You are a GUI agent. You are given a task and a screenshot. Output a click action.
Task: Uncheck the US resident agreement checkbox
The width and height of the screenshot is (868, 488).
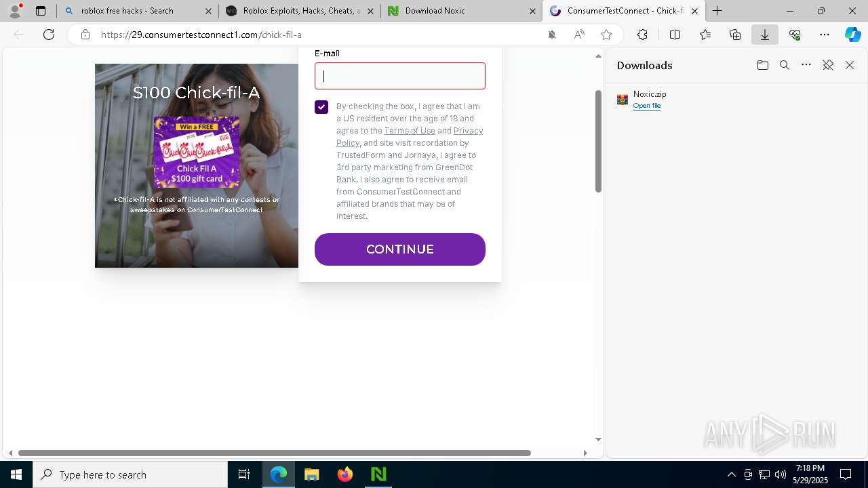point(321,107)
